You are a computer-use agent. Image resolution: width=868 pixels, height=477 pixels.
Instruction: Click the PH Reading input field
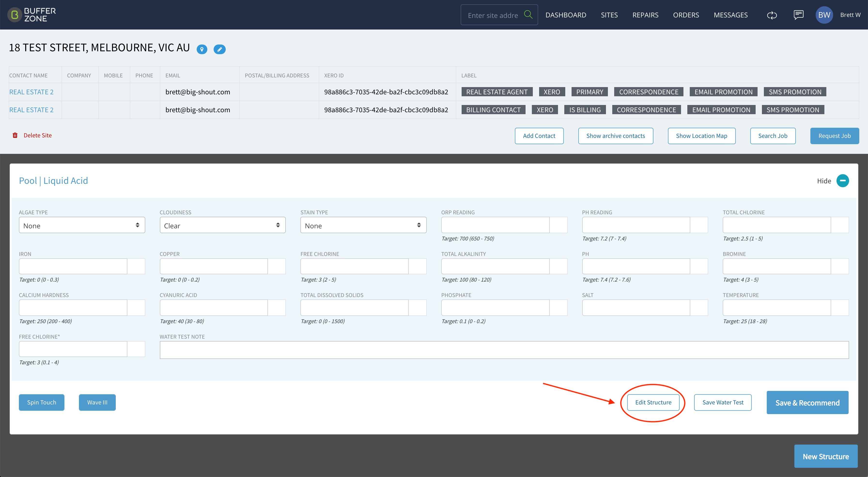pyautogui.click(x=636, y=225)
